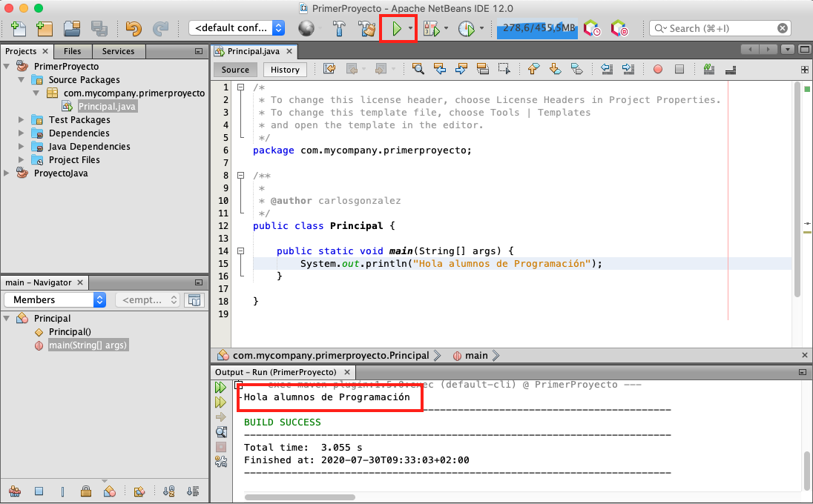Click the Save All icon

[99, 28]
